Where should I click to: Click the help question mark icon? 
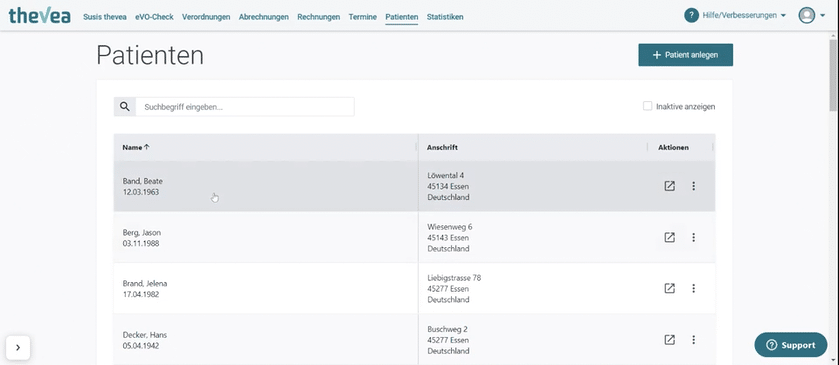tap(691, 16)
